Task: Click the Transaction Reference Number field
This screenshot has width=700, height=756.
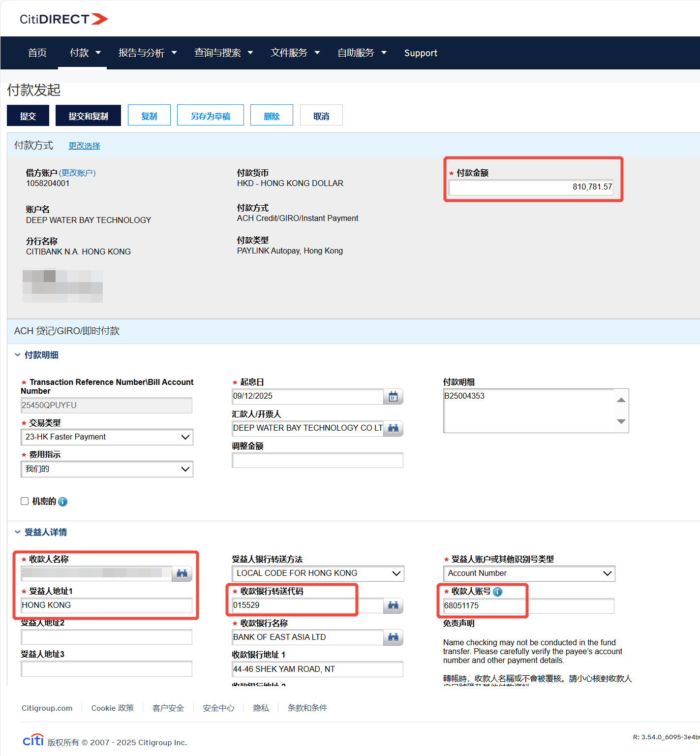Action: [x=107, y=406]
